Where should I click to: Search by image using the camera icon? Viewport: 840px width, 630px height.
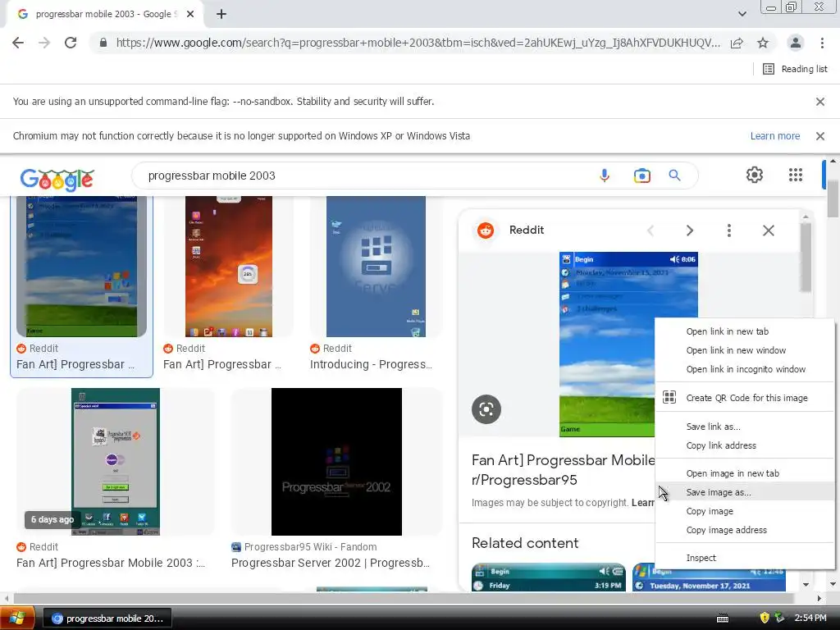[x=641, y=176]
